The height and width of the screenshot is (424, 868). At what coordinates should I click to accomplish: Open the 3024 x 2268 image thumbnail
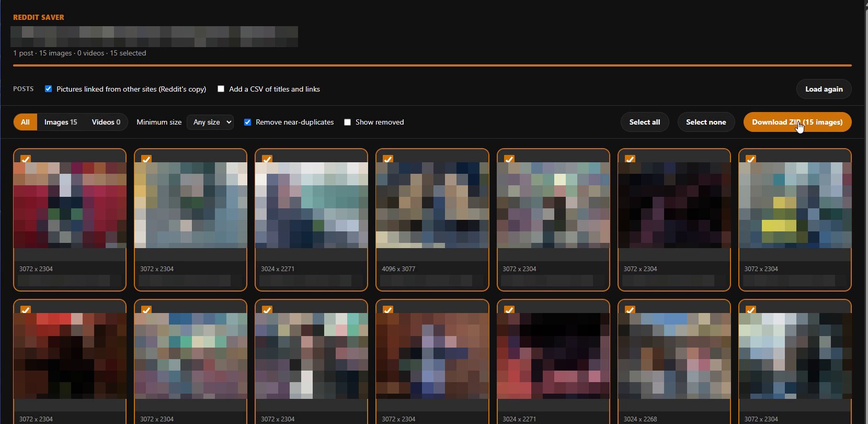(674, 356)
